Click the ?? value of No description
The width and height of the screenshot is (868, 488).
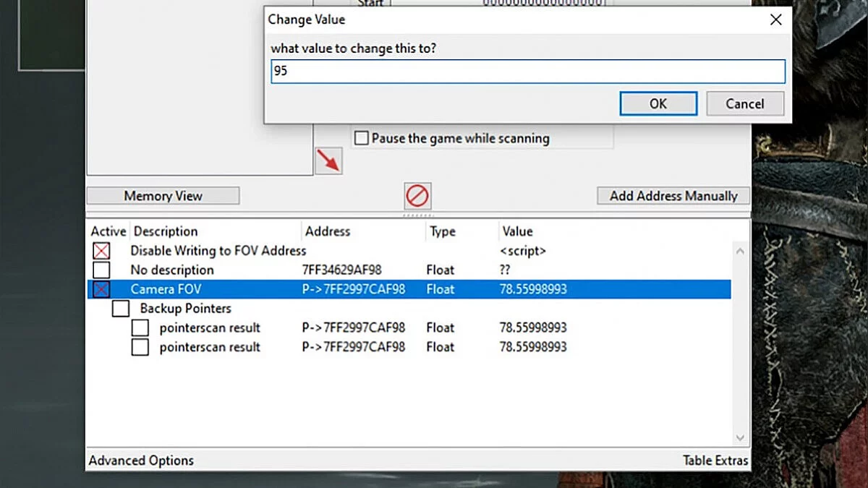point(505,270)
